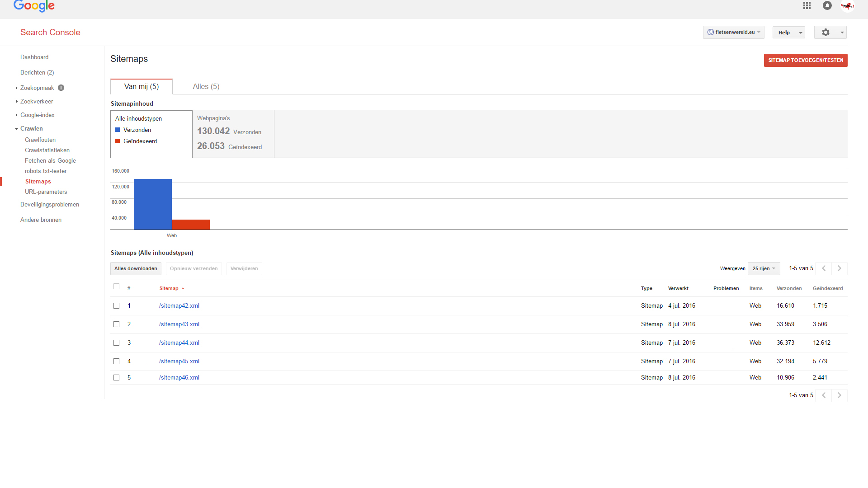
Task: Open the /sitemap42.xml link
Action: pos(179,306)
